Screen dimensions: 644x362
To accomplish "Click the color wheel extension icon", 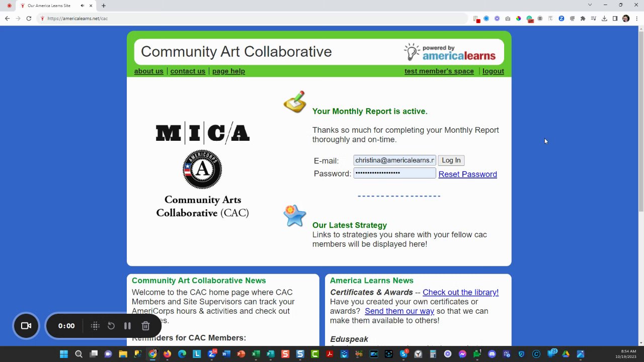I will coord(518,19).
